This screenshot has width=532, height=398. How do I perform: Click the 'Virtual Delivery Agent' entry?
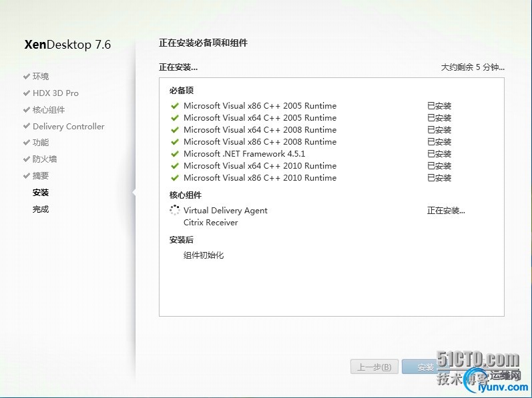click(x=226, y=211)
